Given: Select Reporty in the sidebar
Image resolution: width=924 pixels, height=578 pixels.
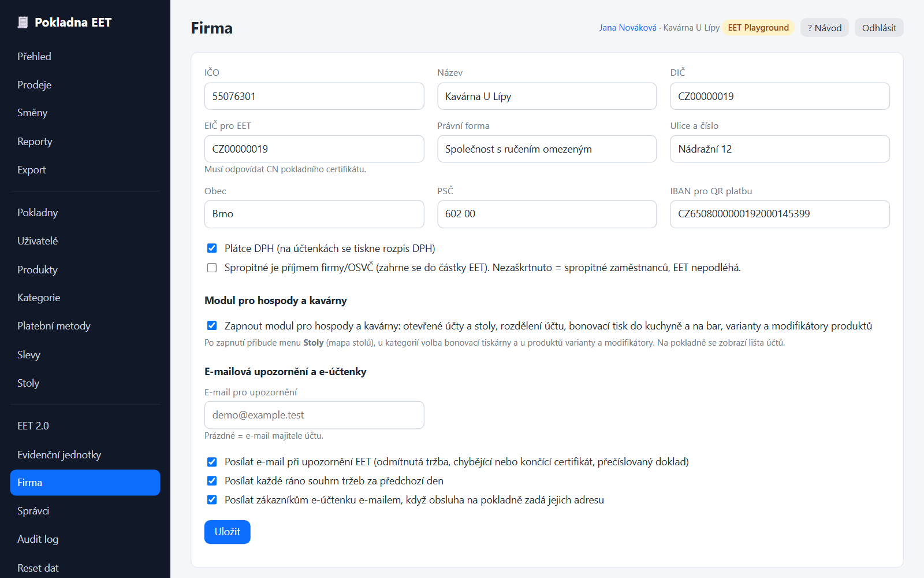Looking at the screenshot, I should [x=85, y=142].
